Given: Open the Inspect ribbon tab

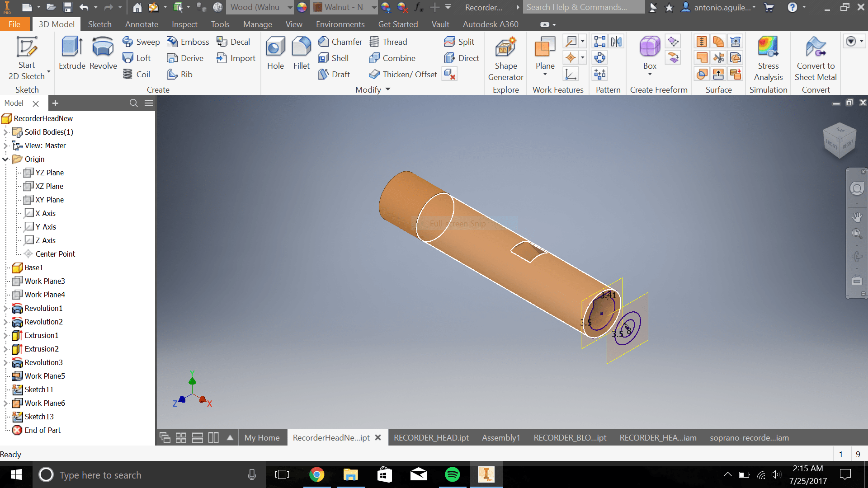Looking at the screenshot, I should tap(184, 24).
